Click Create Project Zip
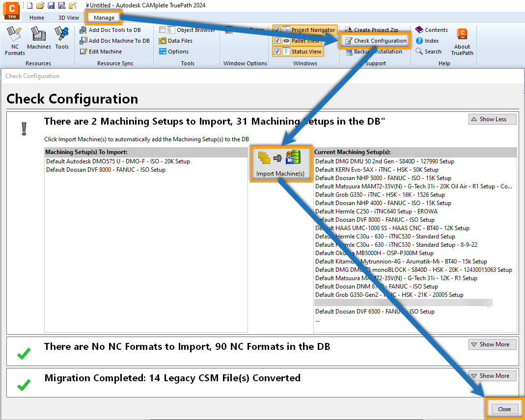This screenshot has height=420, width=525. coord(372,30)
